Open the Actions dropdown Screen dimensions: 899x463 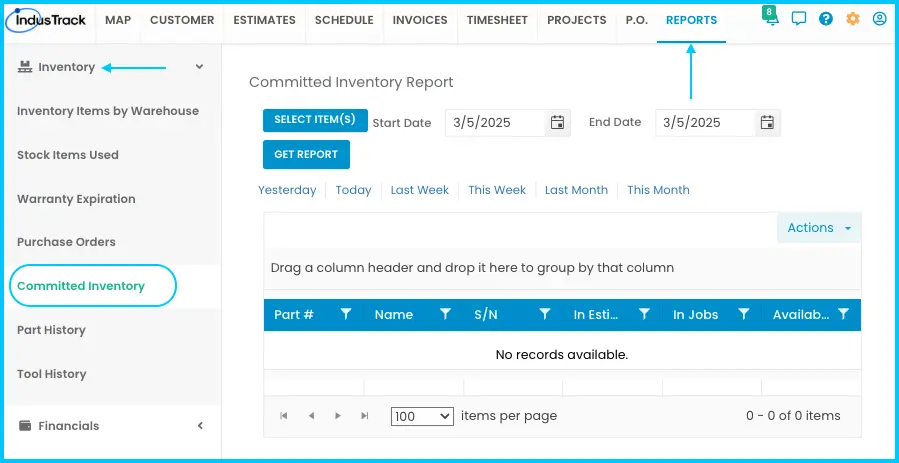[819, 227]
